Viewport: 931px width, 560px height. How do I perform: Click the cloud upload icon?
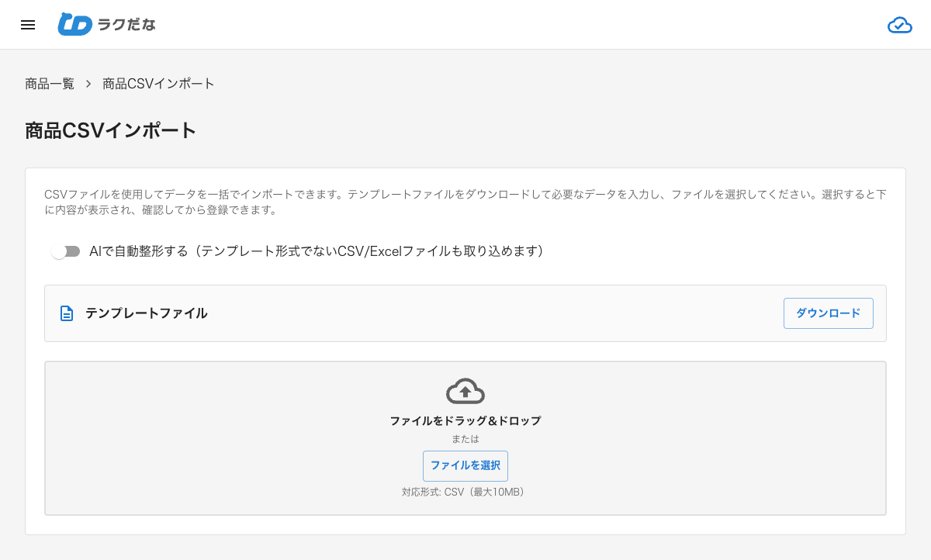click(x=465, y=391)
